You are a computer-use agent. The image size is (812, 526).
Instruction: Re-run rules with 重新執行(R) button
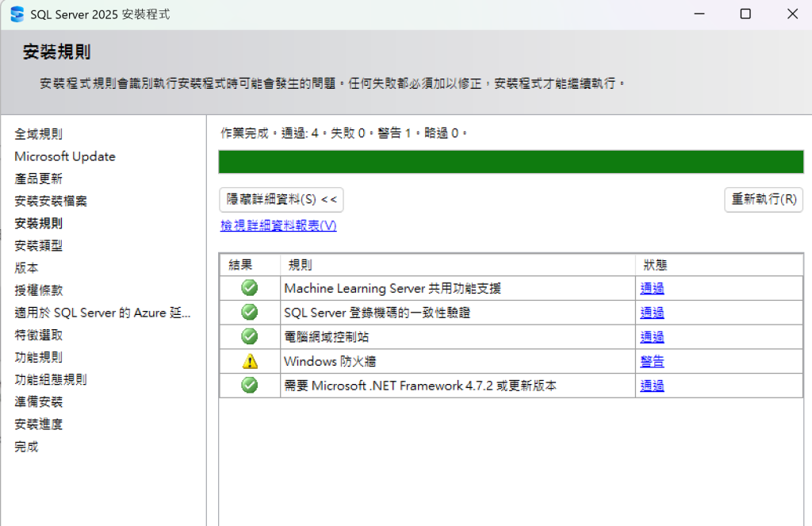pos(764,199)
